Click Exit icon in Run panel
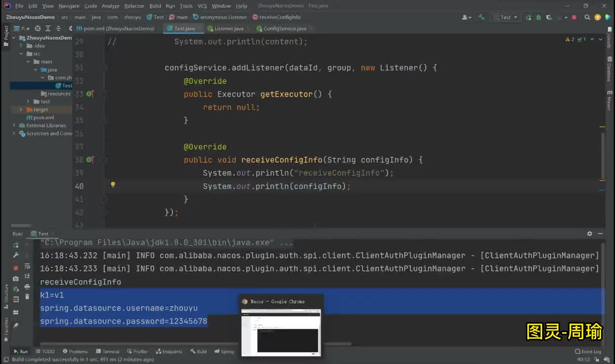The image size is (615, 364). 16,300
